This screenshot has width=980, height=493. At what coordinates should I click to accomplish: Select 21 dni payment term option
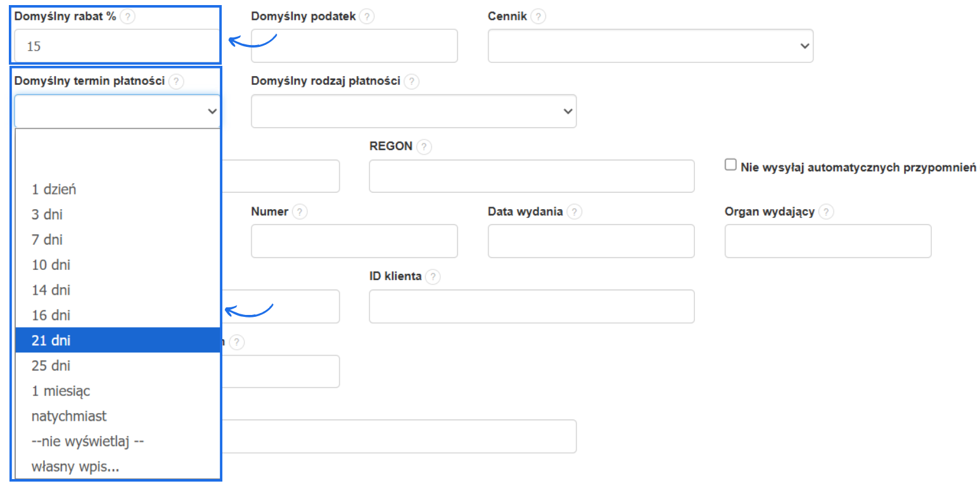point(118,340)
